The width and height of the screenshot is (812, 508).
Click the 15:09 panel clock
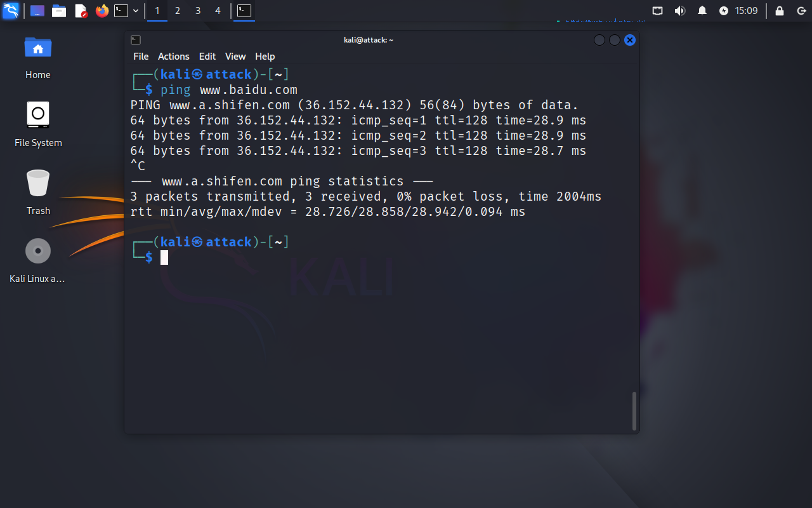tap(747, 11)
